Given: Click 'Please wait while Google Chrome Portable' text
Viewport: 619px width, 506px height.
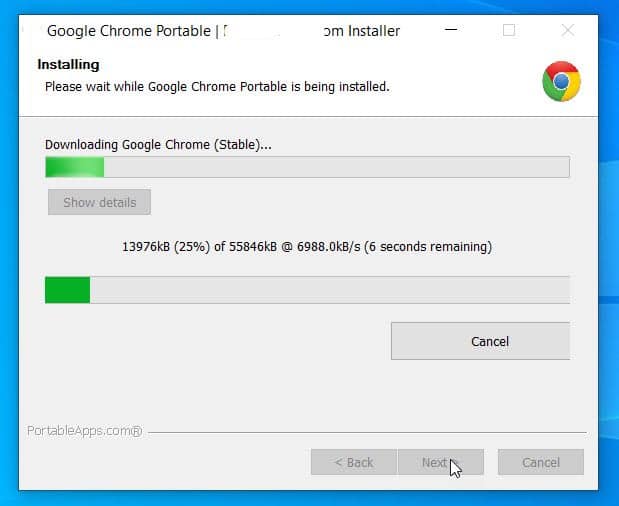Looking at the screenshot, I should tap(166, 86).
